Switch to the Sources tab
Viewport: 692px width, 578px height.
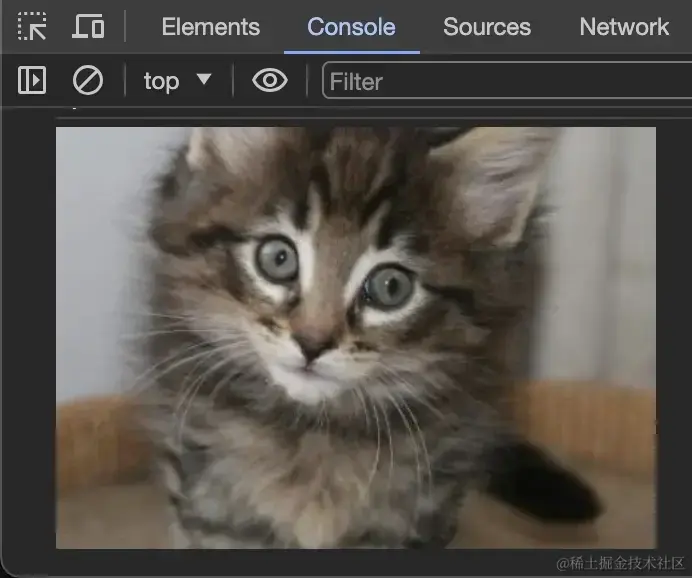pos(487,27)
